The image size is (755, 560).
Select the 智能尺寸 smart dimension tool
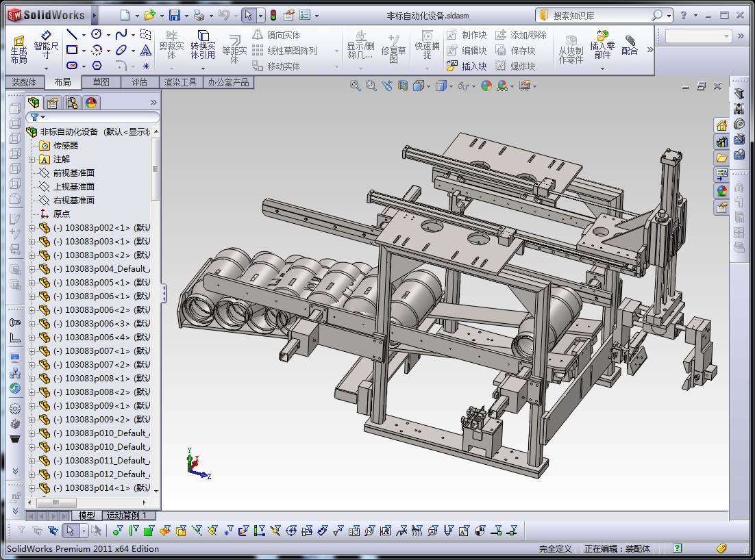(46, 46)
